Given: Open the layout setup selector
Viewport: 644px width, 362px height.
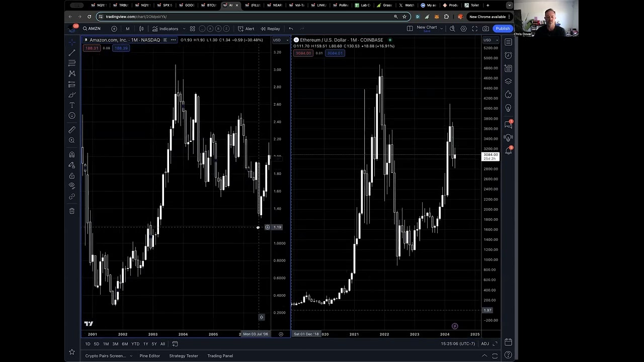Looking at the screenshot, I should (x=410, y=29).
